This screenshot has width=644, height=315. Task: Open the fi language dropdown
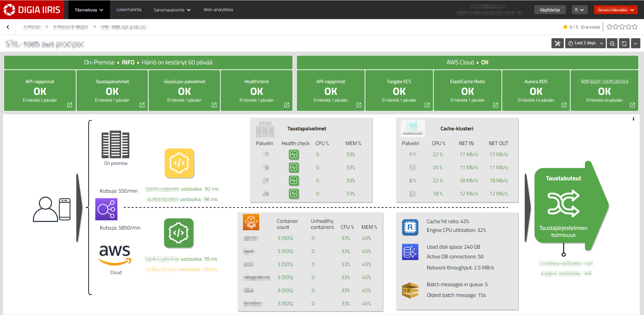(580, 10)
